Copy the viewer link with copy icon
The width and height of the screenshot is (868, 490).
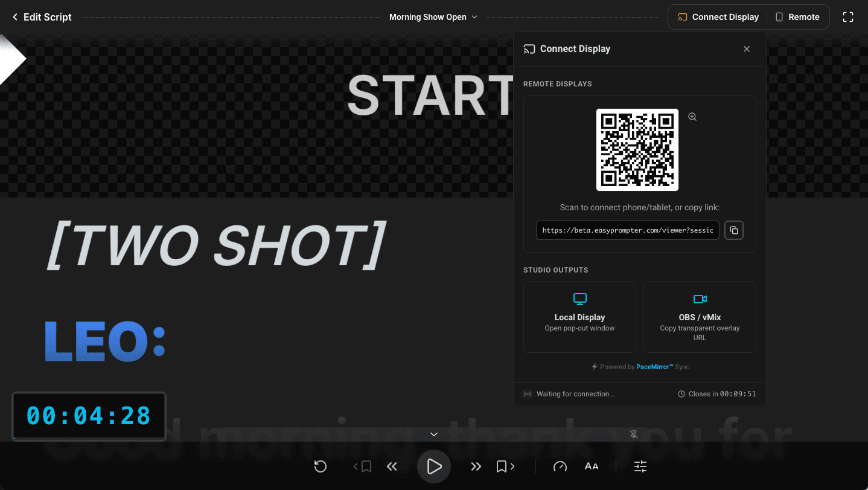[734, 230]
